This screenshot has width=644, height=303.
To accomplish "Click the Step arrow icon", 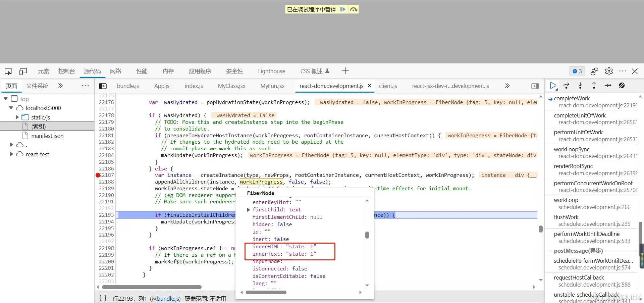I will tap(608, 86).
